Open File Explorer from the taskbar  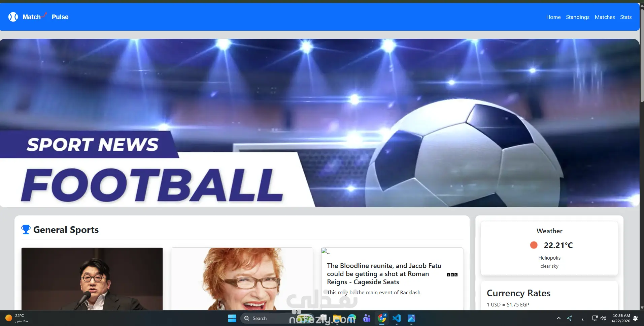pyautogui.click(x=337, y=318)
